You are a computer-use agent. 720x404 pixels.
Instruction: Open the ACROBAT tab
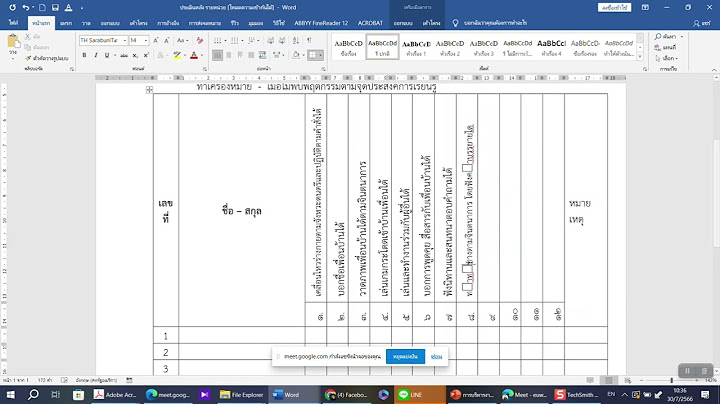(370, 22)
